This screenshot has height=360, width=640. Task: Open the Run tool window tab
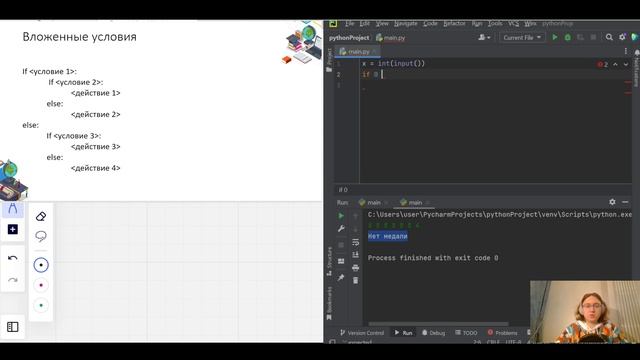click(403, 333)
